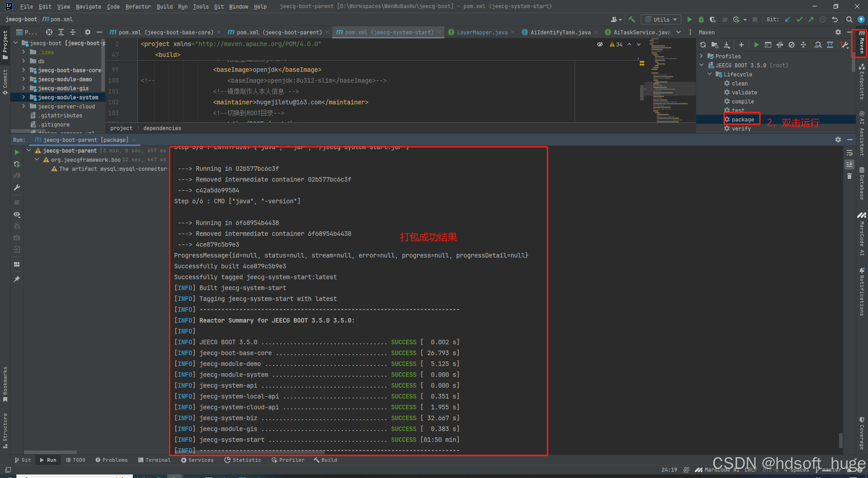Open user account dropdown in toolbar
The image size is (868, 478).
(x=616, y=19)
